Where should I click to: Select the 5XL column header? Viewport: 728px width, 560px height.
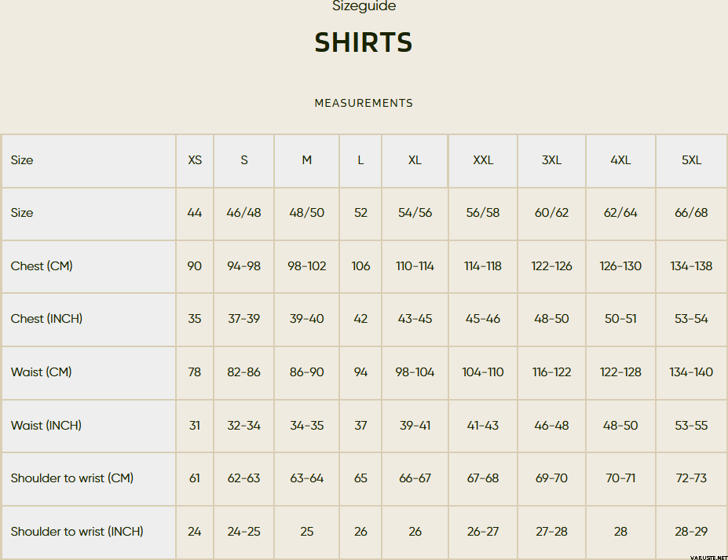pyautogui.click(x=691, y=160)
